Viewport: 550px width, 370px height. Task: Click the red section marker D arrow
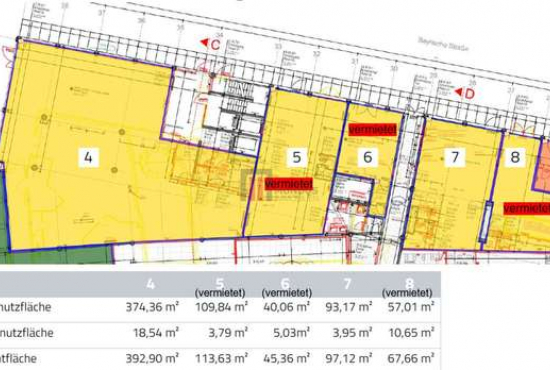[465, 93]
